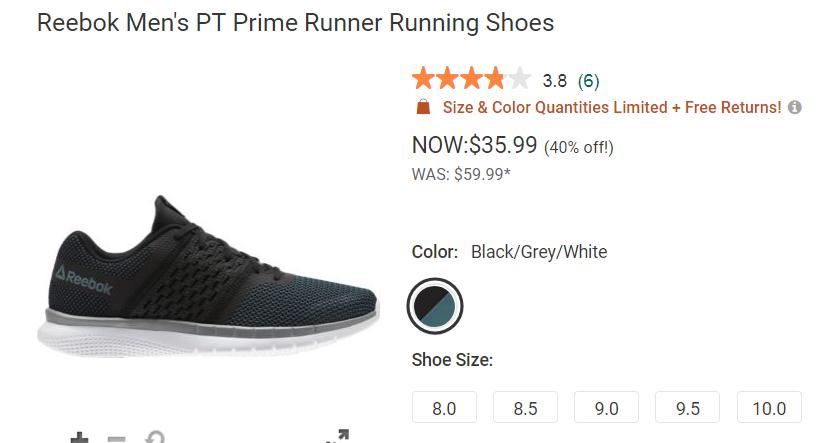Click the product title heading
The height and width of the screenshot is (443, 816).
tap(295, 22)
